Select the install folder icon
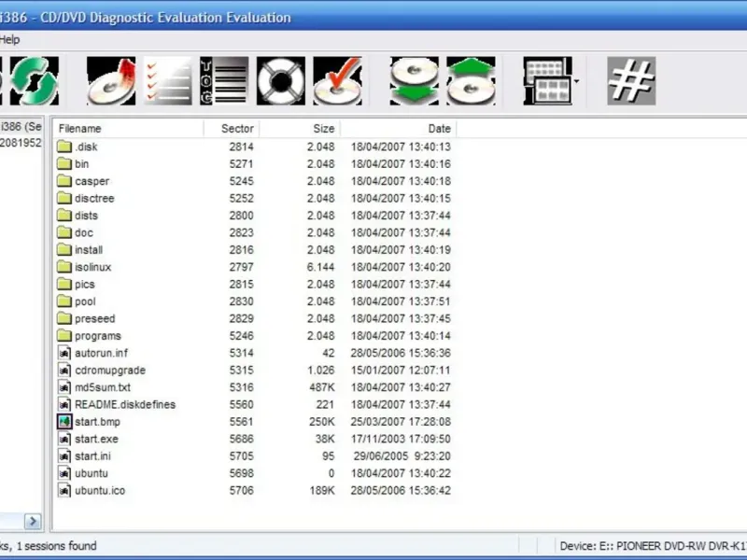 pos(64,249)
